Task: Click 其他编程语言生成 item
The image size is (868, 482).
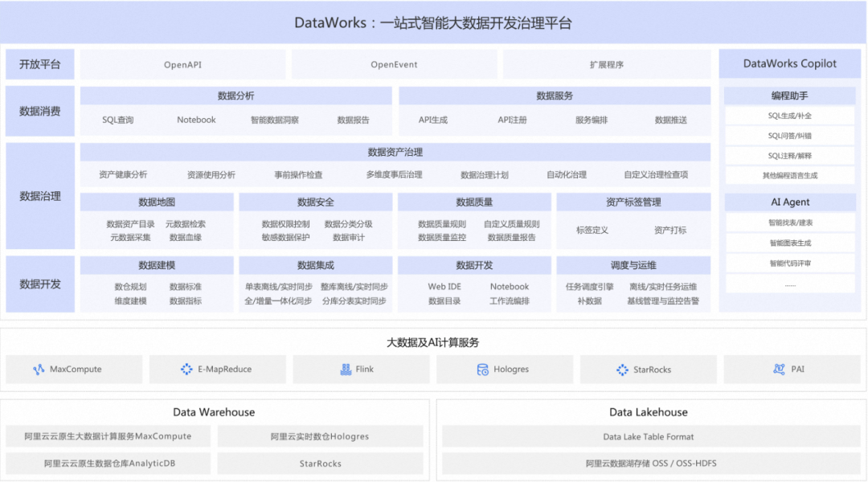Action: pyautogui.click(x=789, y=175)
